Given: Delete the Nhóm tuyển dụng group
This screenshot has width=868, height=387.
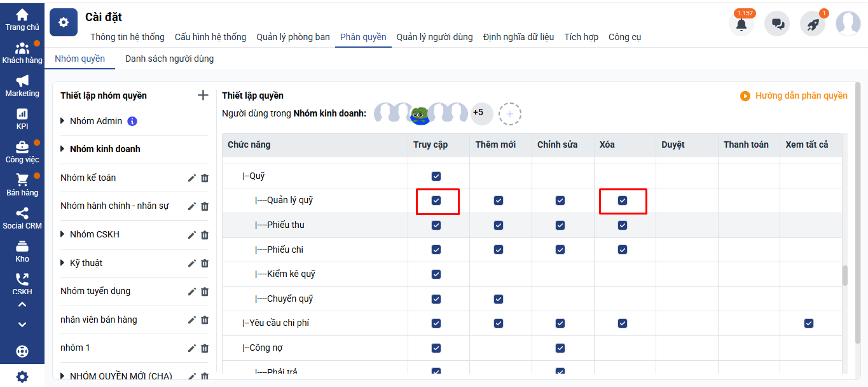Looking at the screenshot, I should (205, 292).
